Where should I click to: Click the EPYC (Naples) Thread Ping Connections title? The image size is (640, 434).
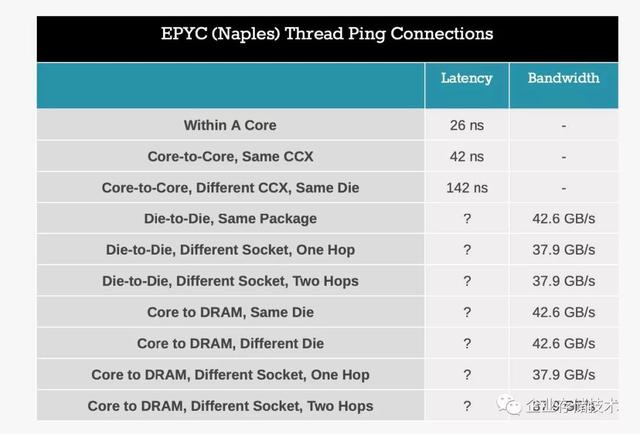coord(327,33)
